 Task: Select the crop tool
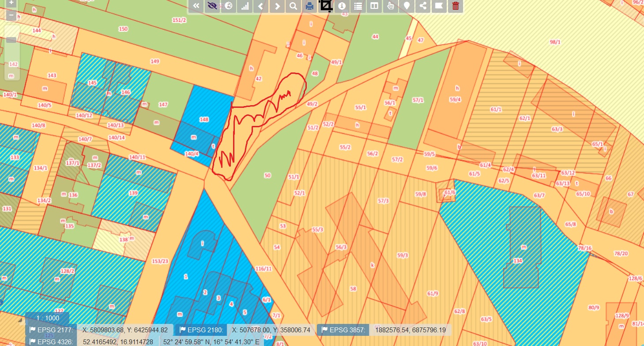(326, 6)
